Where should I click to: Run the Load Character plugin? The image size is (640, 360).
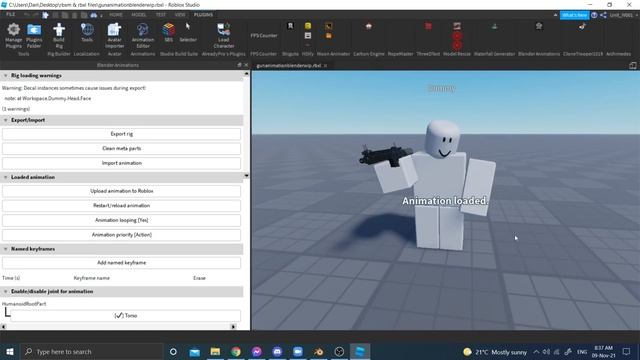tap(223, 36)
